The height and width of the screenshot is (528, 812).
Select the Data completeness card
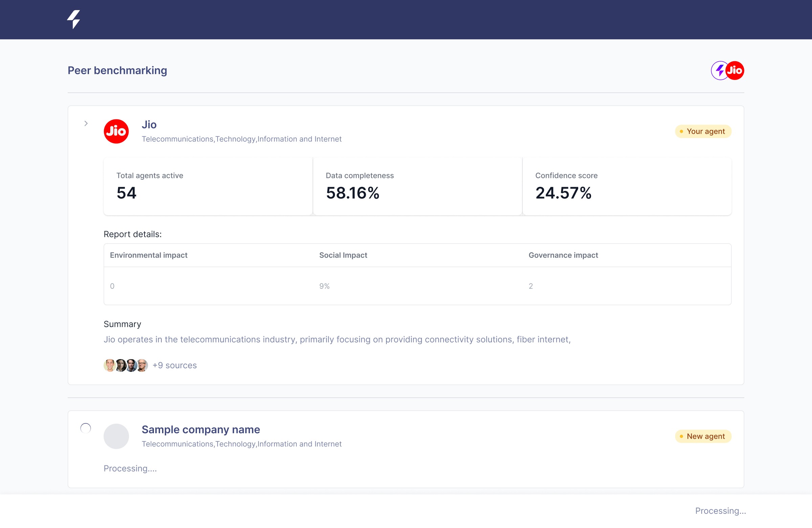pos(417,186)
